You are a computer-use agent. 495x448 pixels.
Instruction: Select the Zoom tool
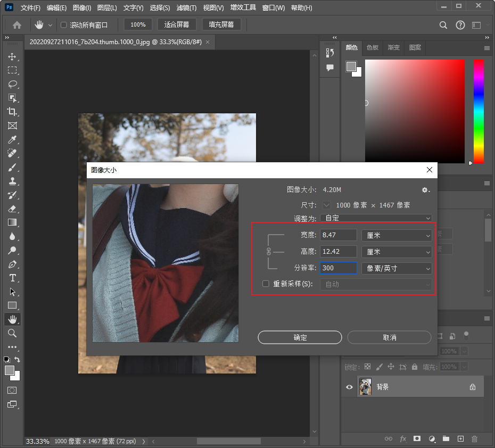[12, 333]
